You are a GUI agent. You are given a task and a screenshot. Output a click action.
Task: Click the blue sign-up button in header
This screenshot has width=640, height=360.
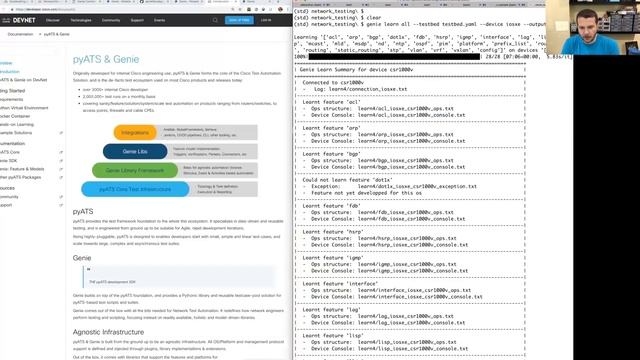[x=239, y=20]
